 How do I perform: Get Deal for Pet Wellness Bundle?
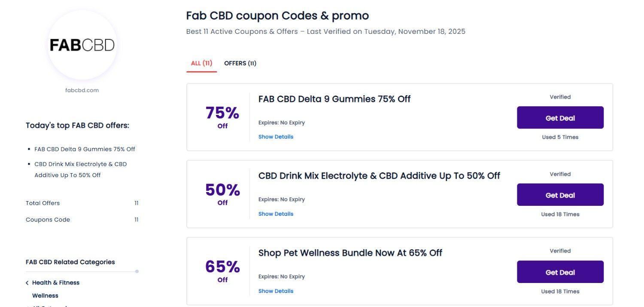coord(560,272)
